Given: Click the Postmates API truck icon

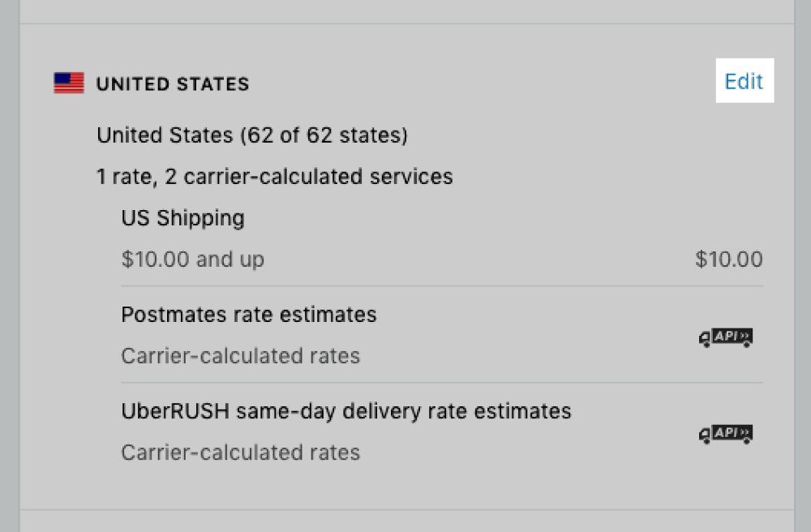Looking at the screenshot, I should click(726, 337).
